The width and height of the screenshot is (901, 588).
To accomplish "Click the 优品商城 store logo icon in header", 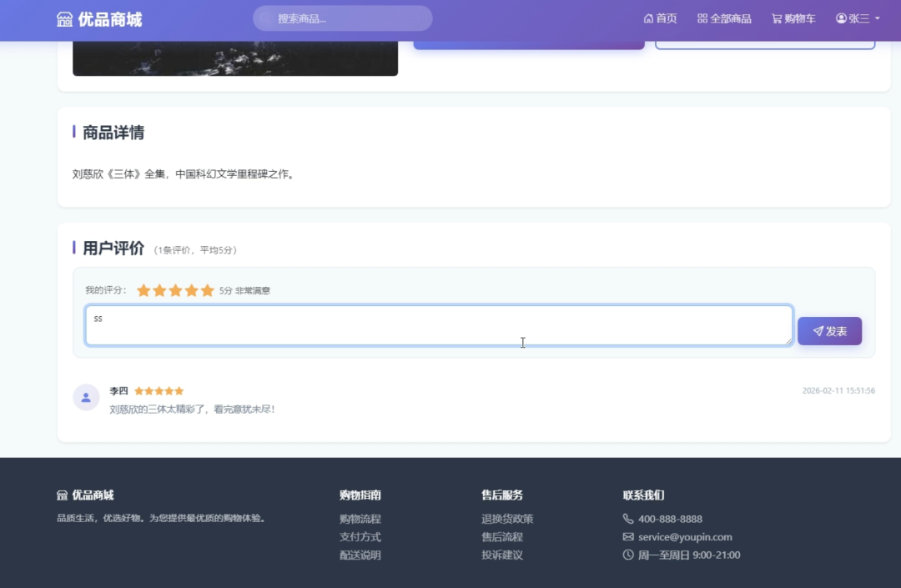I will (x=64, y=19).
